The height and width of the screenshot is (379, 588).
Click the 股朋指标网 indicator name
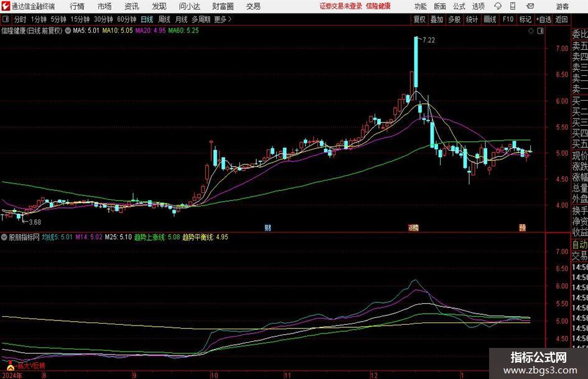24,237
